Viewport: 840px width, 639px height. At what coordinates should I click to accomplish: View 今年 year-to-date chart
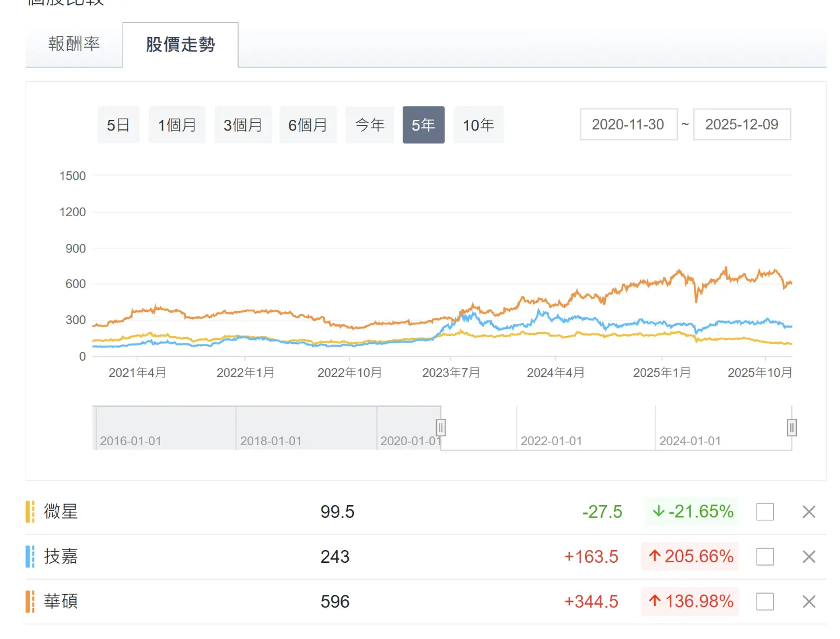pos(370,125)
